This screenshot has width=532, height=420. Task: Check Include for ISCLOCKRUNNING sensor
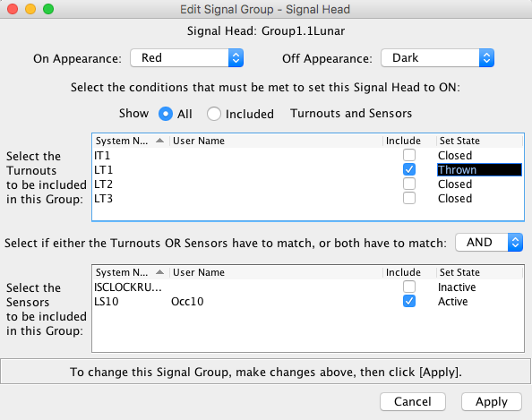point(409,287)
